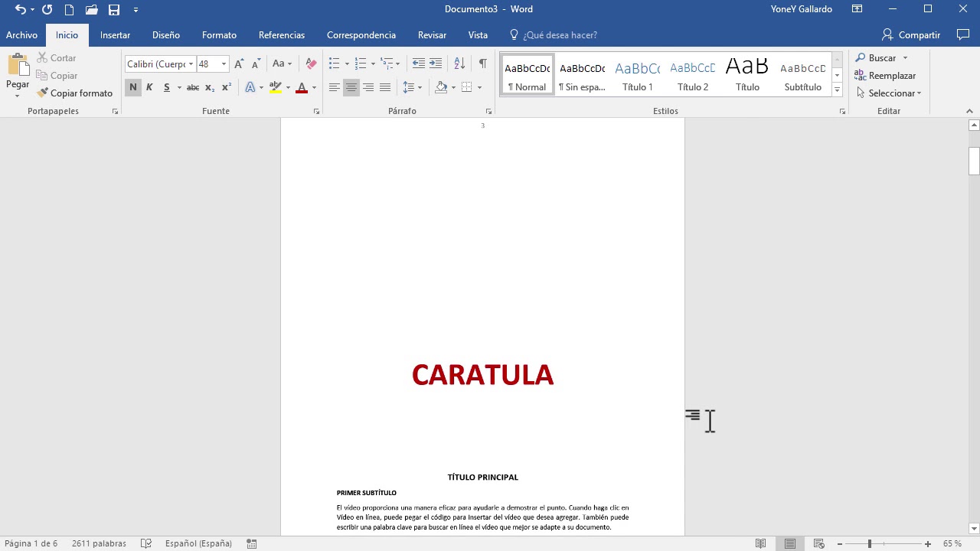Zoom out with the minus button

click(840, 543)
